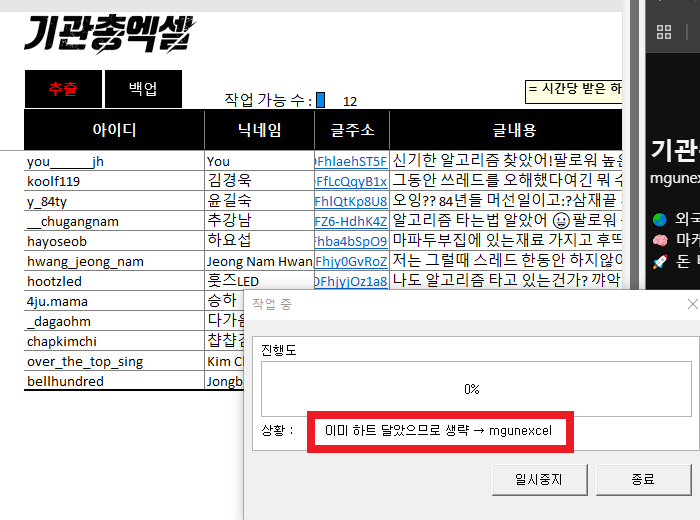Select cell hayoseob
Image resolution: width=700 pixels, height=520 pixels.
[x=114, y=241]
